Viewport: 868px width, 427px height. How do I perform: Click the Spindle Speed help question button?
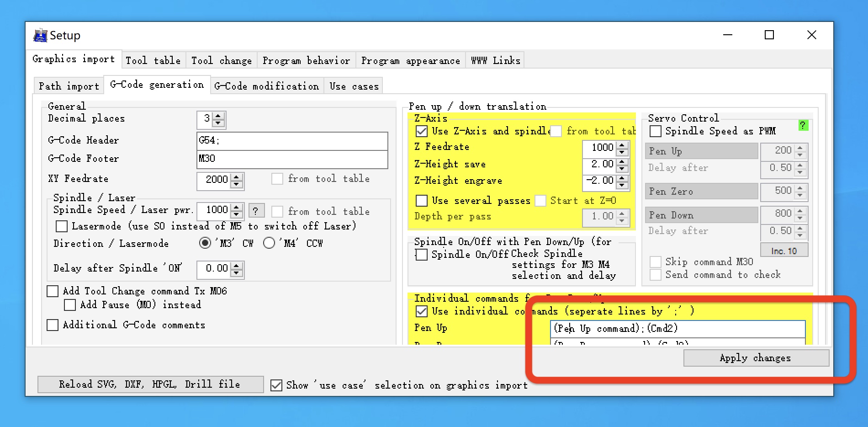point(256,211)
